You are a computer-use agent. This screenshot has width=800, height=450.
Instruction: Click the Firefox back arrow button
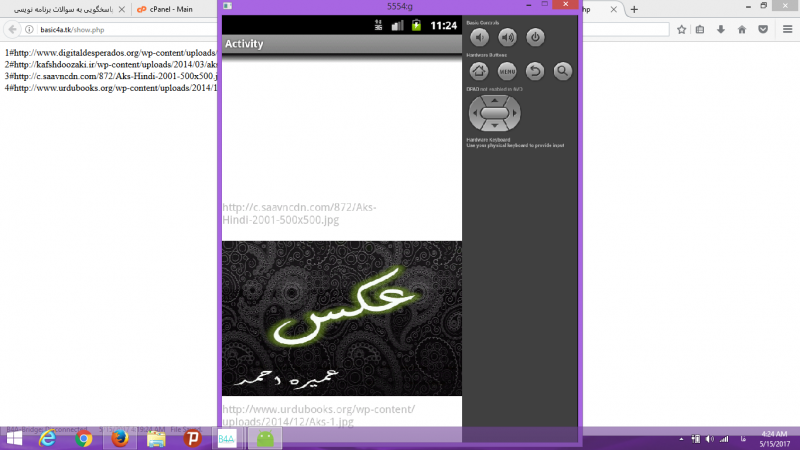point(12,30)
